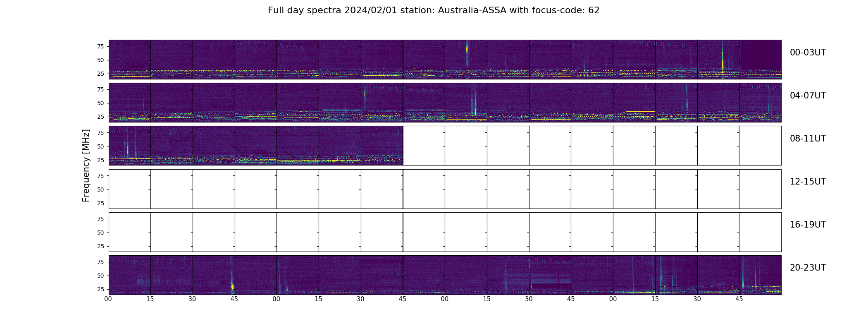
Task: Click the 20-23UT row label
Action: tap(808, 268)
